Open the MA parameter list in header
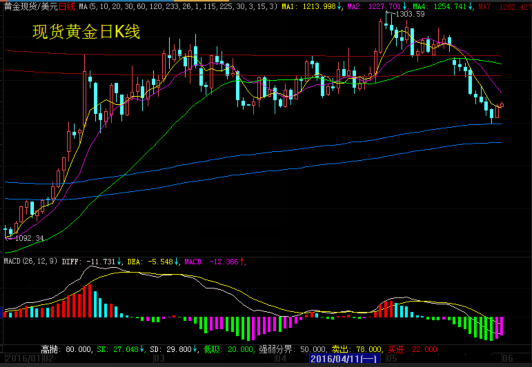 pyautogui.click(x=178, y=6)
